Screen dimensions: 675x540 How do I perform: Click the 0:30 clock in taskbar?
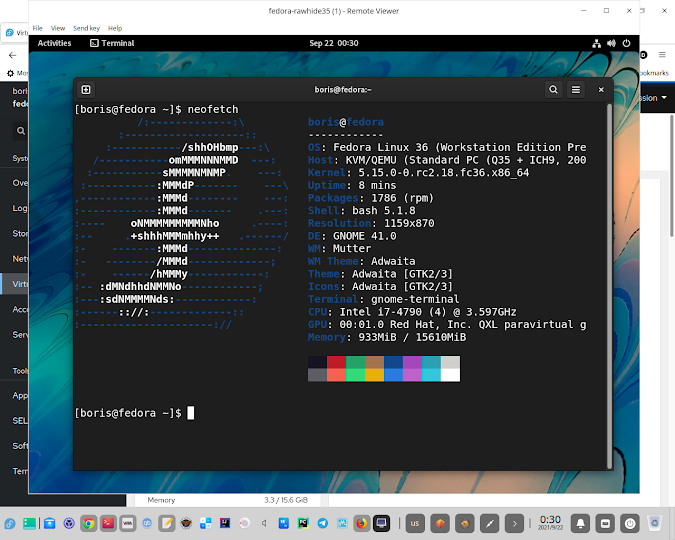click(x=551, y=523)
